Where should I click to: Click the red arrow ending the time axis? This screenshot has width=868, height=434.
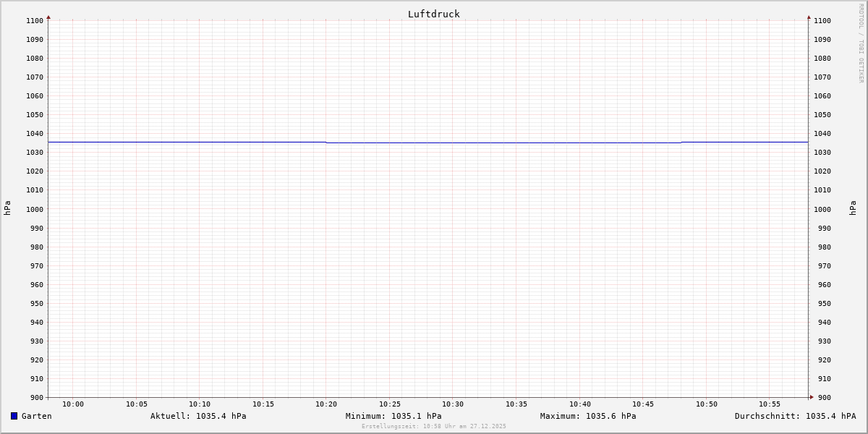point(812,396)
